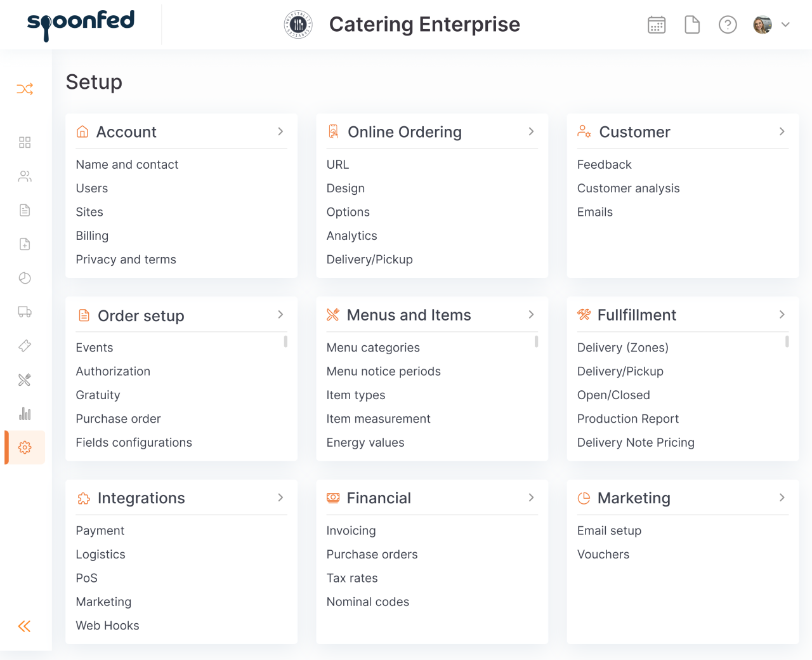Expand the Menus and Items chevron

tap(532, 314)
